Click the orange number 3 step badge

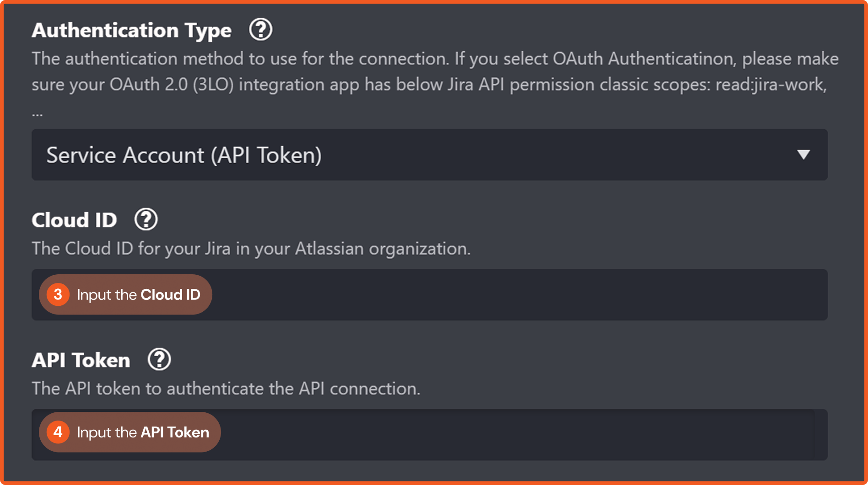tap(58, 294)
